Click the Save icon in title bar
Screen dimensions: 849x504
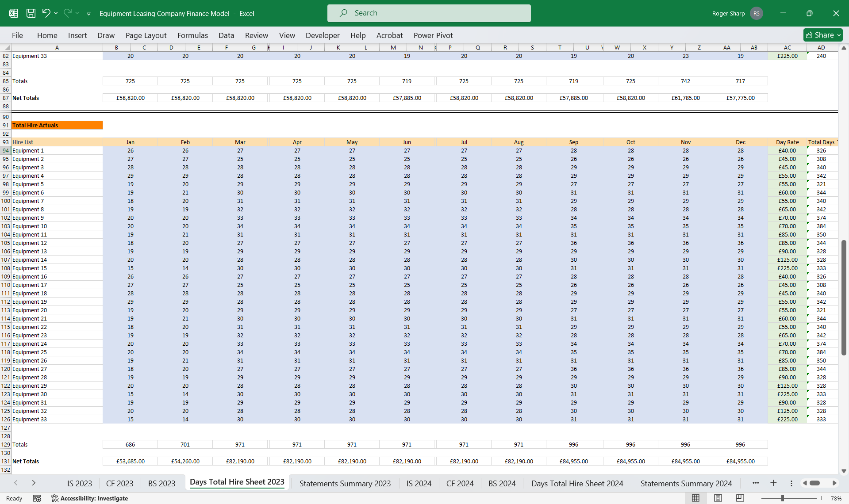tap(31, 13)
